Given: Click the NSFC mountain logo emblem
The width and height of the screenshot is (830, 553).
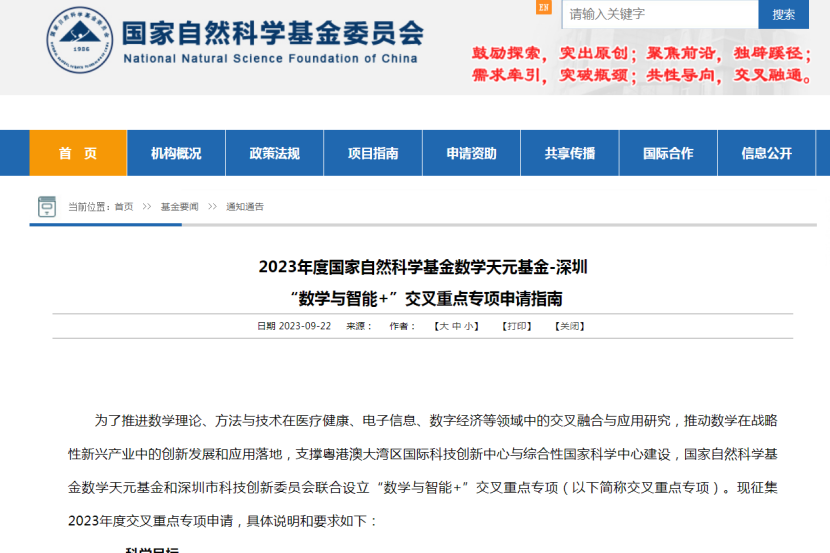Looking at the screenshot, I should (x=80, y=40).
